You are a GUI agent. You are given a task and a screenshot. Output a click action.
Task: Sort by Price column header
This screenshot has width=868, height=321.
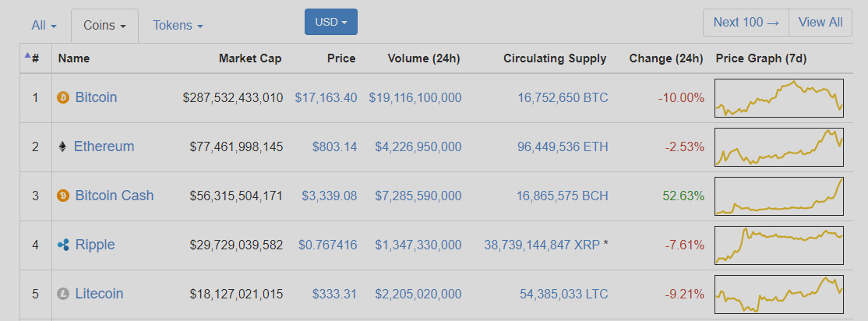341,58
